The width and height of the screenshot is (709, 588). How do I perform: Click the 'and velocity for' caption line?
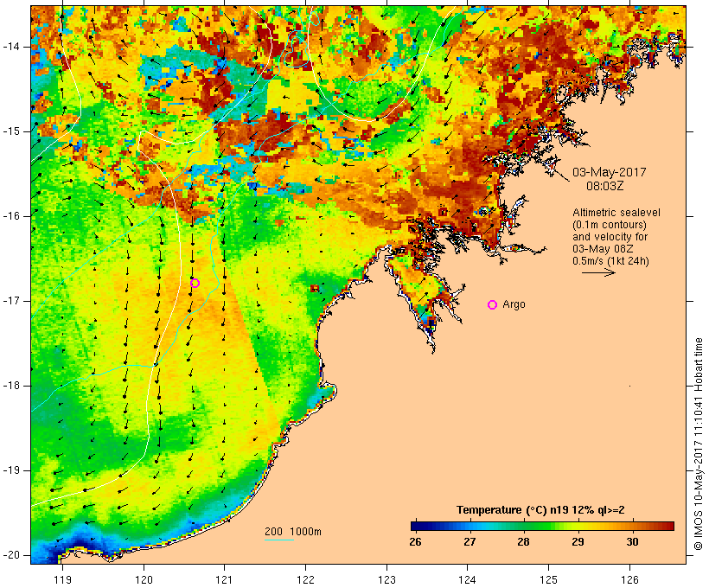coord(610,237)
